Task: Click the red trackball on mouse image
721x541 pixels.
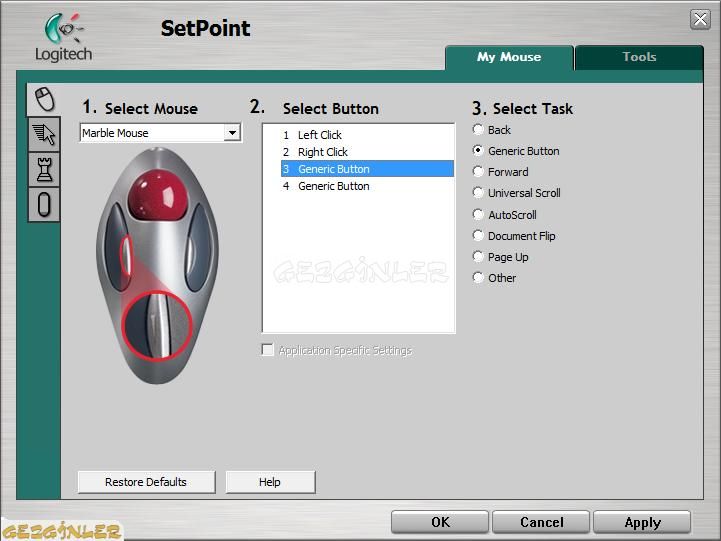Action: (x=158, y=195)
